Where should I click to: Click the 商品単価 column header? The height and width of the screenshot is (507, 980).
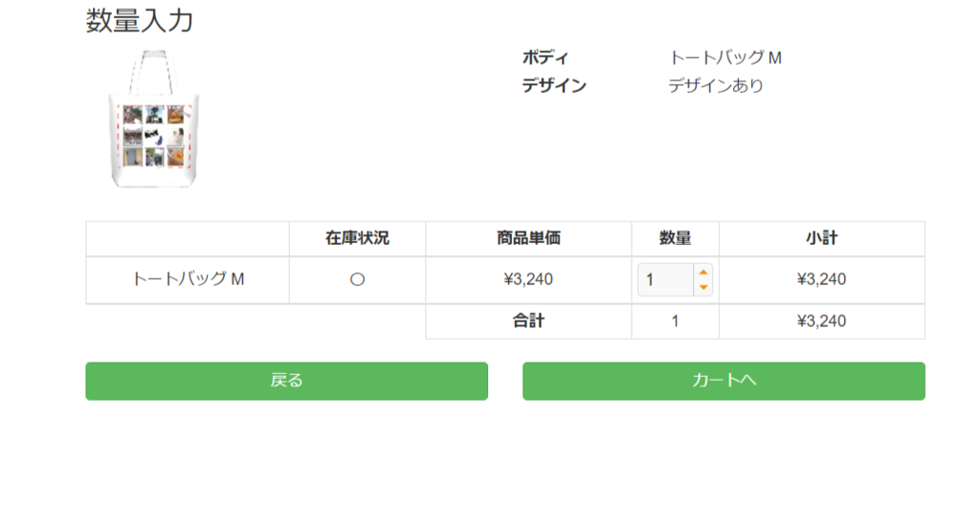click(528, 238)
